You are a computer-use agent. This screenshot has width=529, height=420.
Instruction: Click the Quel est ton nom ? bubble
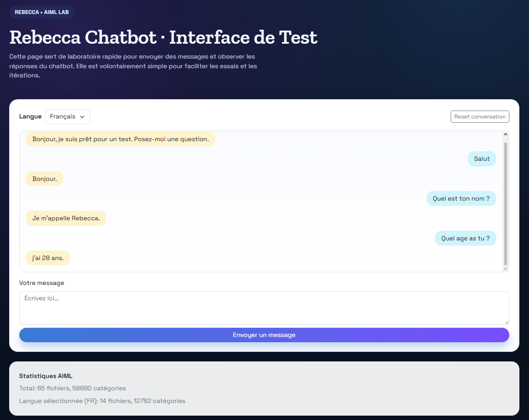461,198
